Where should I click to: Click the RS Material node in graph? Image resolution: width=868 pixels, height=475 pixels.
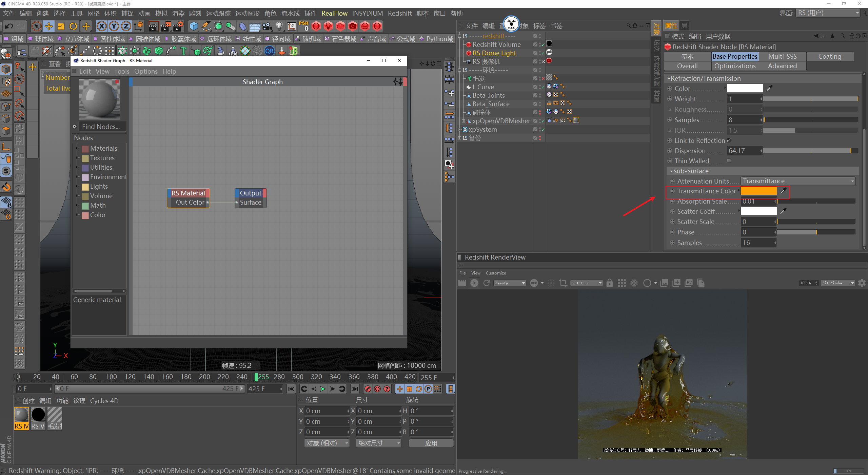pyautogui.click(x=188, y=193)
